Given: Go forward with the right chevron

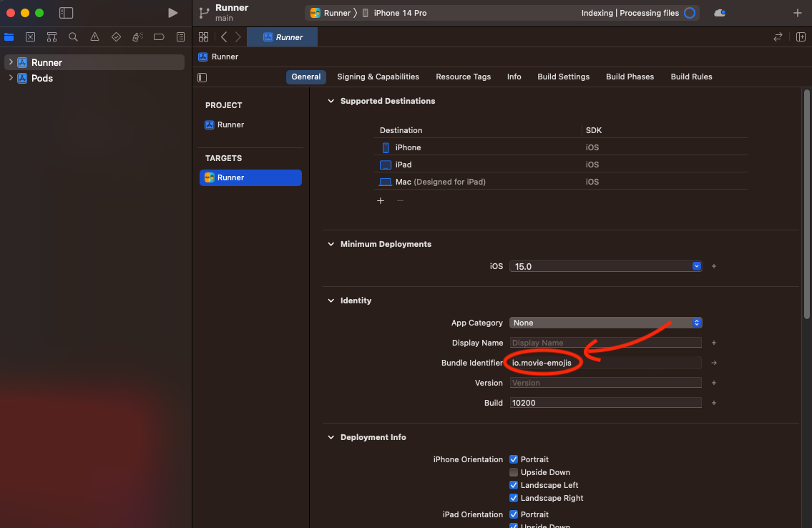Looking at the screenshot, I should 238,36.
